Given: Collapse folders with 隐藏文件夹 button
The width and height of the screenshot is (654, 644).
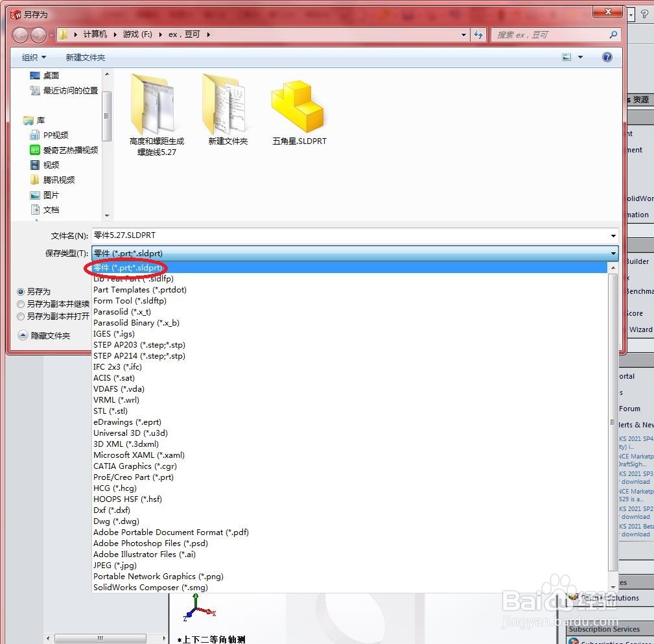Looking at the screenshot, I should pos(44,335).
